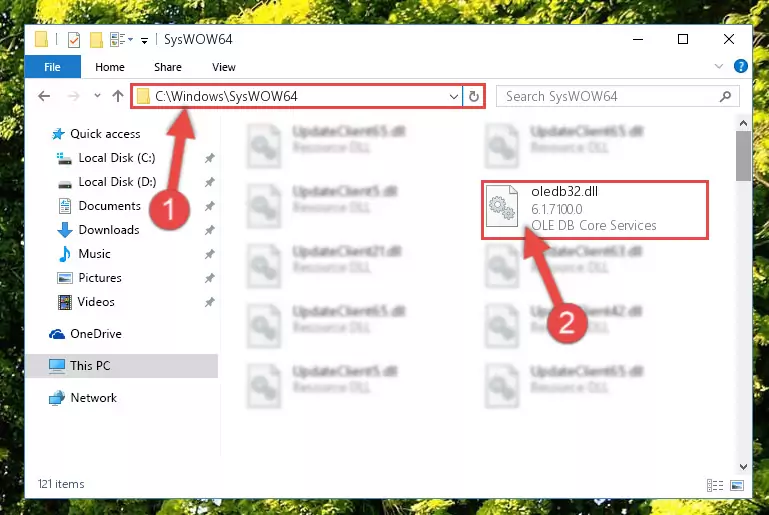Click pin icon next to Downloads

209,230
